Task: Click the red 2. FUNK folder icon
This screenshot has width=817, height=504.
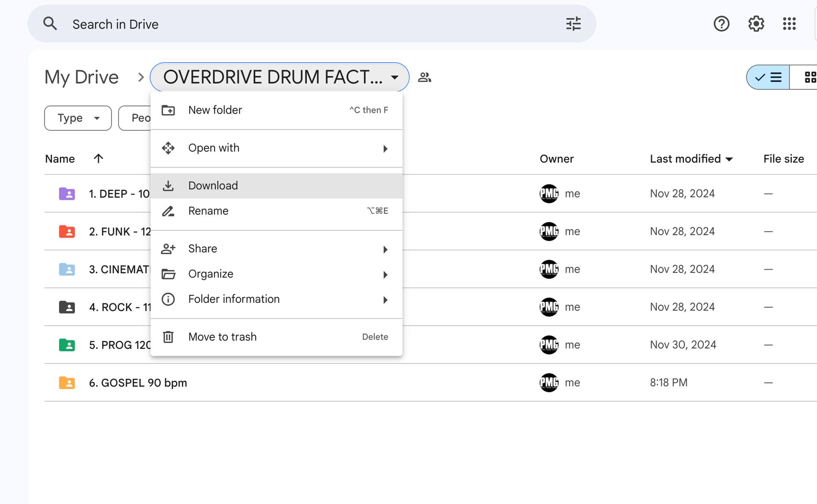Action: (67, 231)
